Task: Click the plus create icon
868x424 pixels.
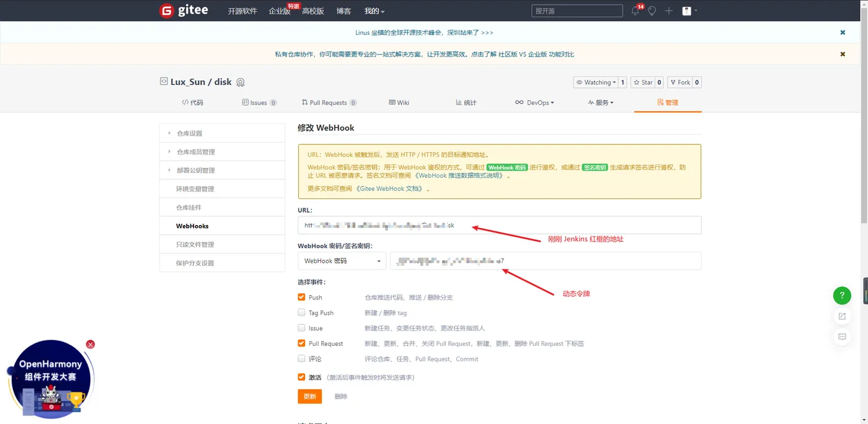Action: coord(668,11)
